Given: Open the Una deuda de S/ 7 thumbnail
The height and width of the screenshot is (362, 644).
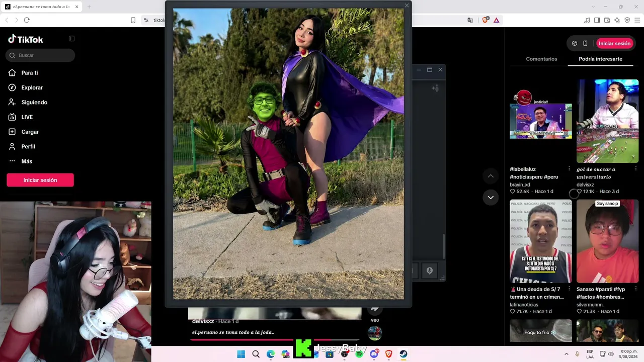Looking at the screenshot, I should coord(541,241).
